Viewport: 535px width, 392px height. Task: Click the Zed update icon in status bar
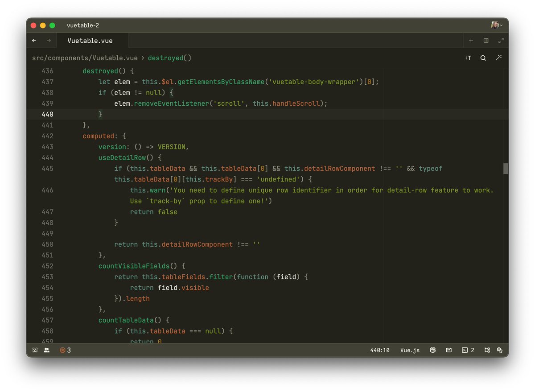[35, 350]
